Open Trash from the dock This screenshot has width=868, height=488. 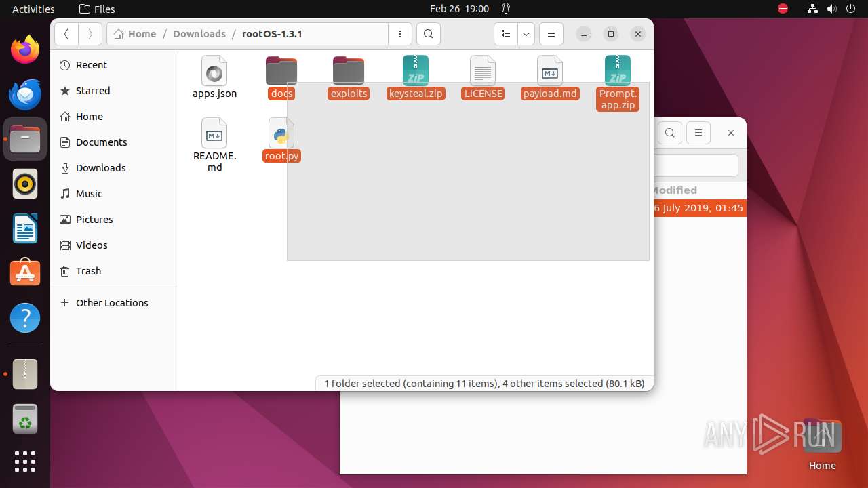click(x=25, y=419)
